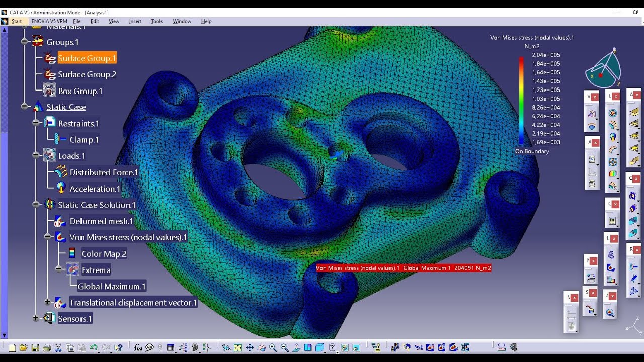Image resolution: width=644 pixels, height=362 pixels.
Task: Click tree scrollbar up arrow
Action: [x=4, y=29]
